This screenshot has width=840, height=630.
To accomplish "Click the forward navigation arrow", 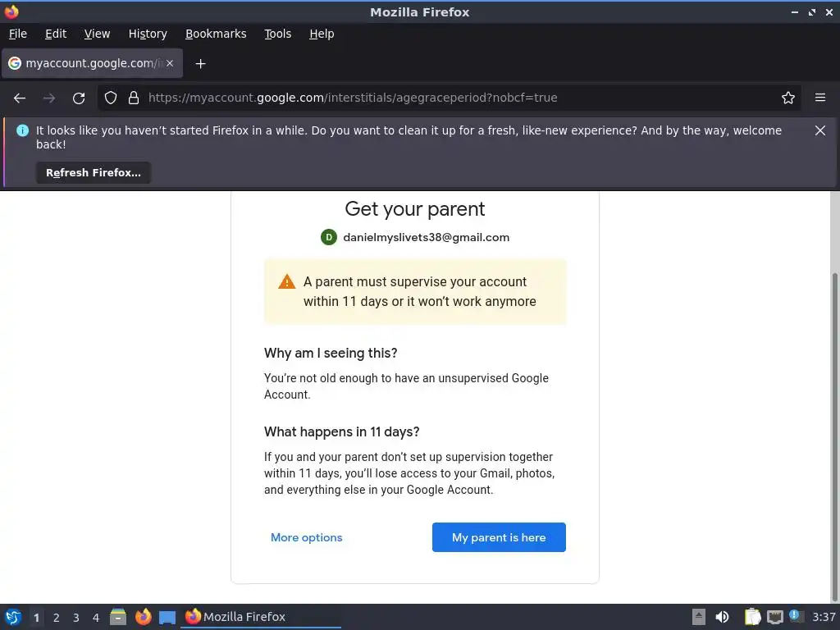I will [x=48, y=98].
